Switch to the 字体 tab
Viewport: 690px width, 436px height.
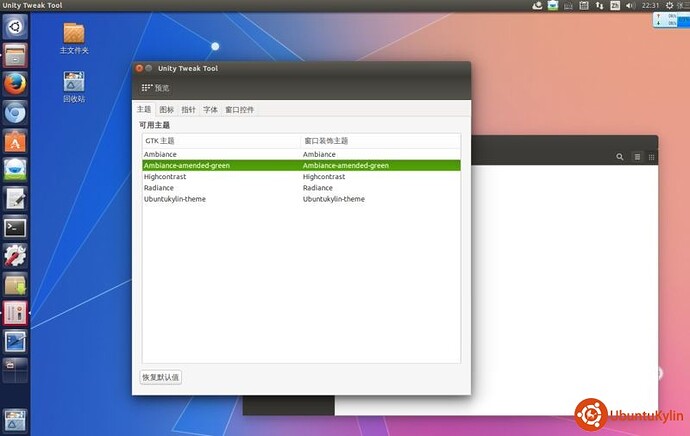210,110
